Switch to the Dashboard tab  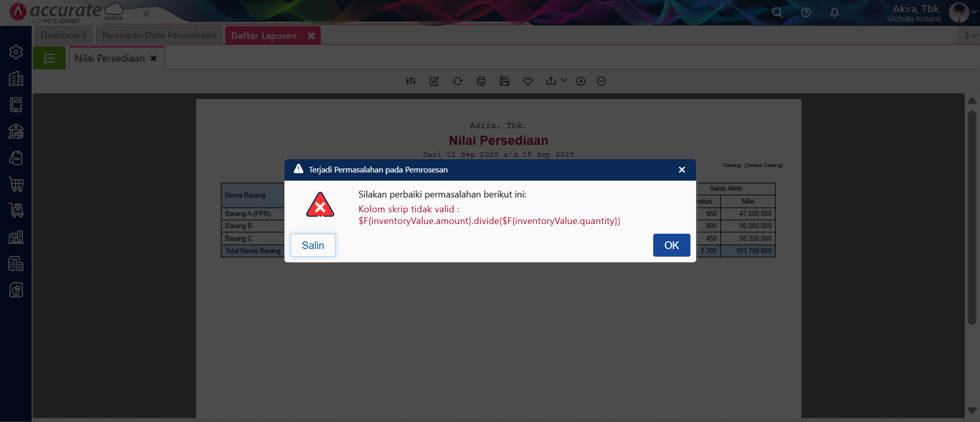63,35
